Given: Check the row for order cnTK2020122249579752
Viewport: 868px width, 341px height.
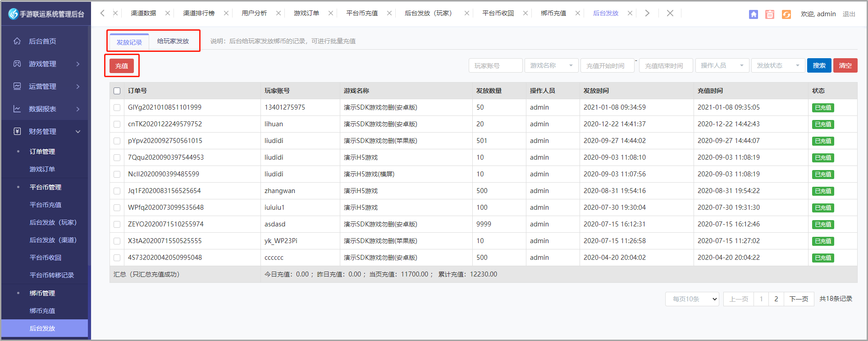Looking at the screenshot, I should pos(117,124).
